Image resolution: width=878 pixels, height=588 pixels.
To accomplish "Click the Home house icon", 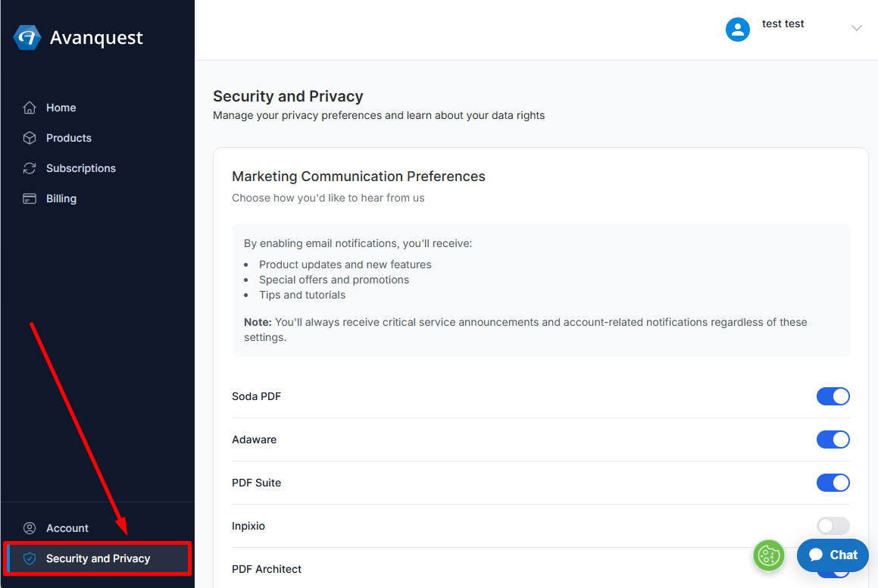I will tap(30, 108).
